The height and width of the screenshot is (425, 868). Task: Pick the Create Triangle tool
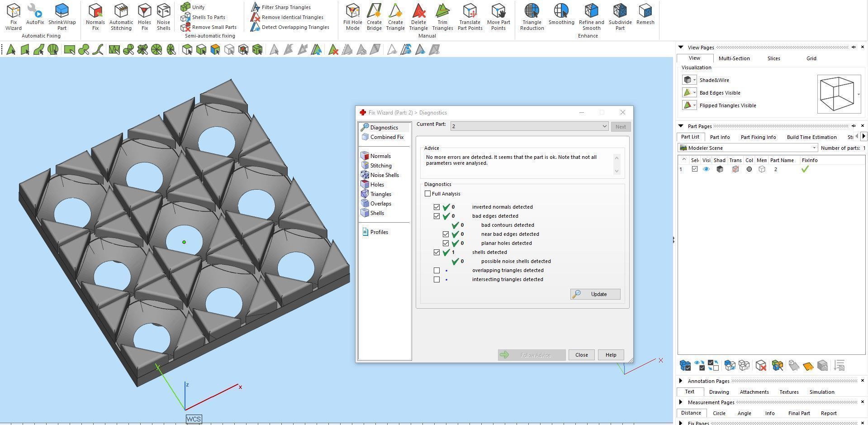395,17
